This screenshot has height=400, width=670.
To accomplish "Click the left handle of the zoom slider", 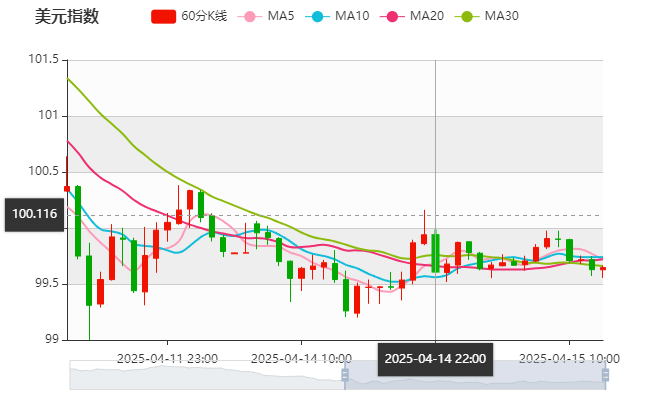I will pyautogui.click(x=345, y=375).
